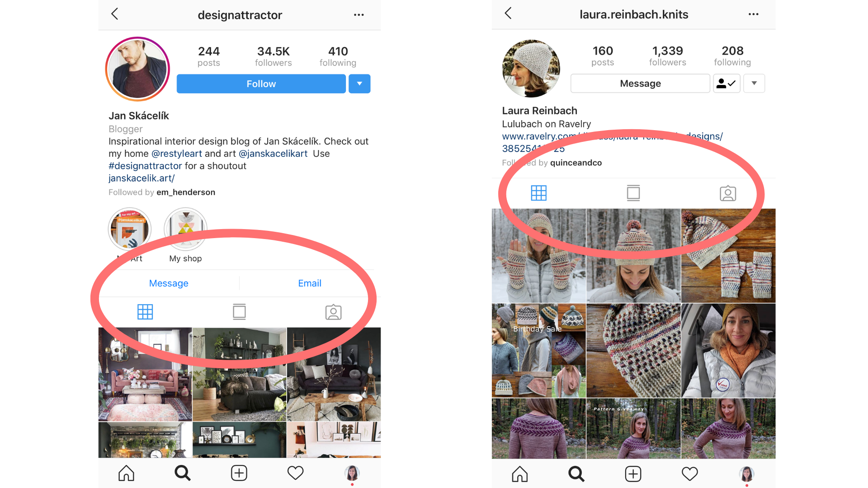
Task: Click the grid view icon on laura.reinbach.knits
Action: (x=538, y=192)
